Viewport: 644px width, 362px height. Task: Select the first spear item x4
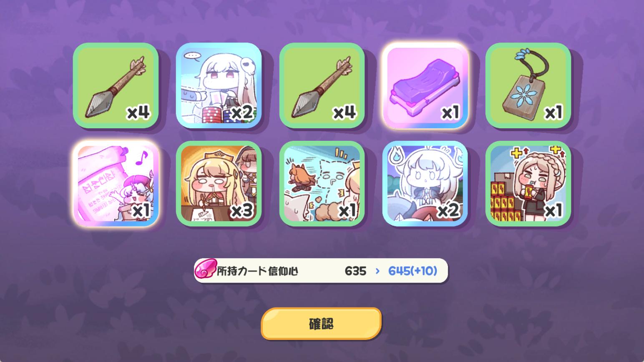(x=116, y=85)
